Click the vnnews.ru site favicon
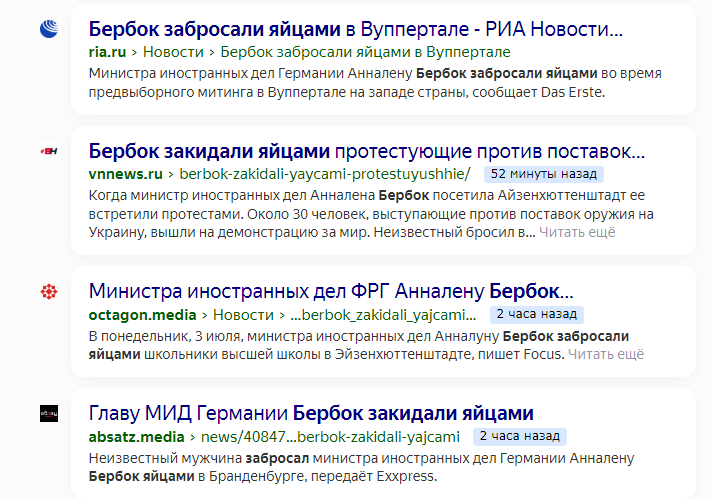Image resolution: width=712 pixels, height=499 pixels. (49, 151)
